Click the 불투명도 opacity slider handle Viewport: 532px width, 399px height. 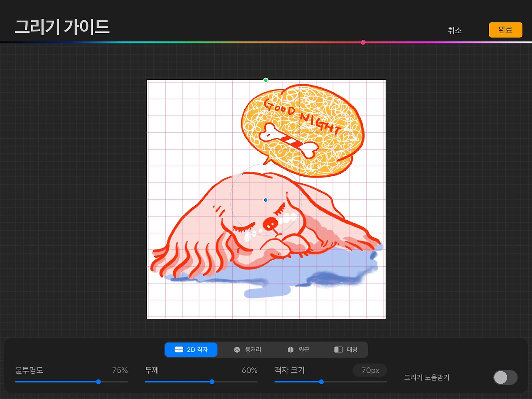98,382
